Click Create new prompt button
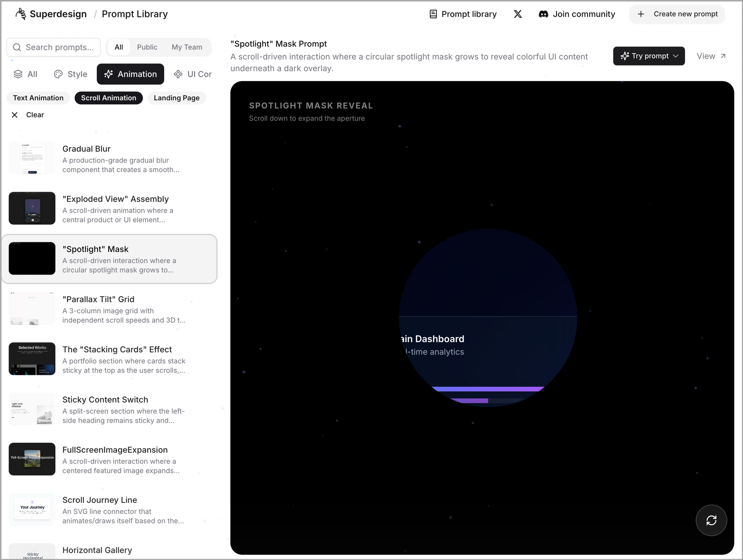 [x=677, y=14]
